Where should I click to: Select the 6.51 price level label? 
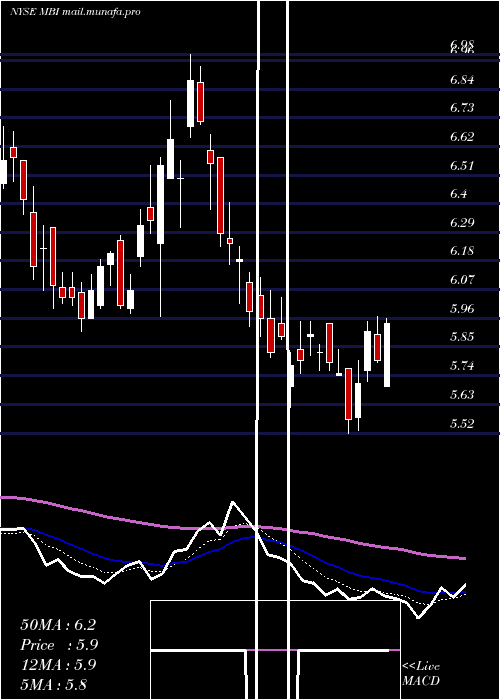click(x=462, y=166)
